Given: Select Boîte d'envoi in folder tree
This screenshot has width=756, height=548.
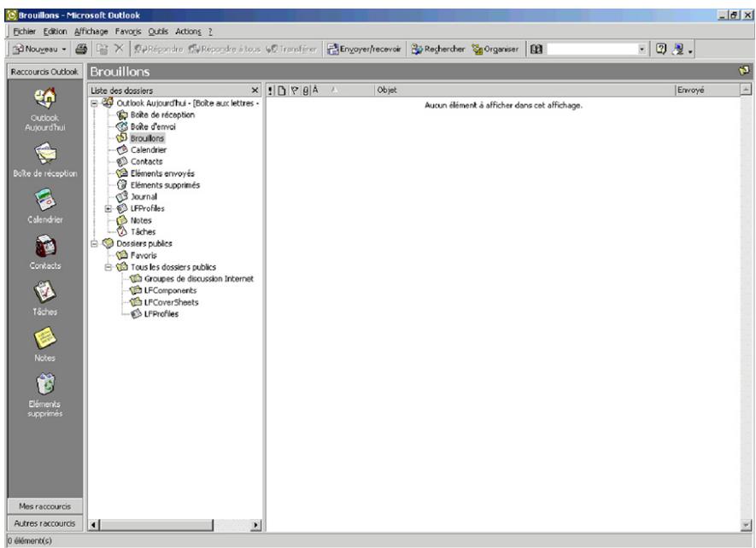Looking at the screenshot, I should (153, 126).
